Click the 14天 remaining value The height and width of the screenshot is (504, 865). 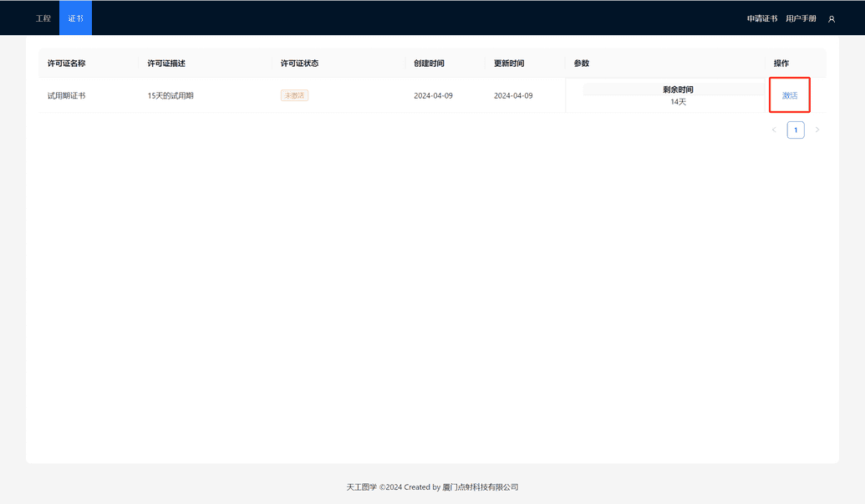click(678, 102)
